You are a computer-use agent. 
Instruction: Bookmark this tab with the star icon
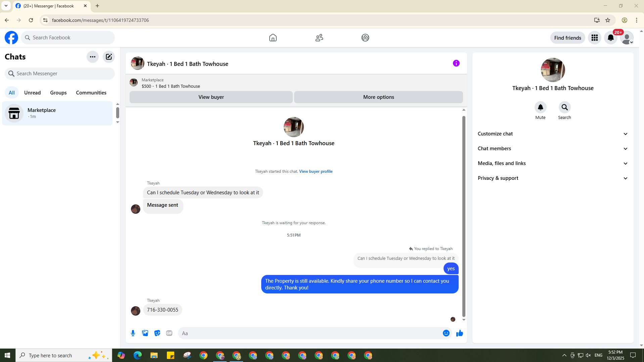[608, 20]
